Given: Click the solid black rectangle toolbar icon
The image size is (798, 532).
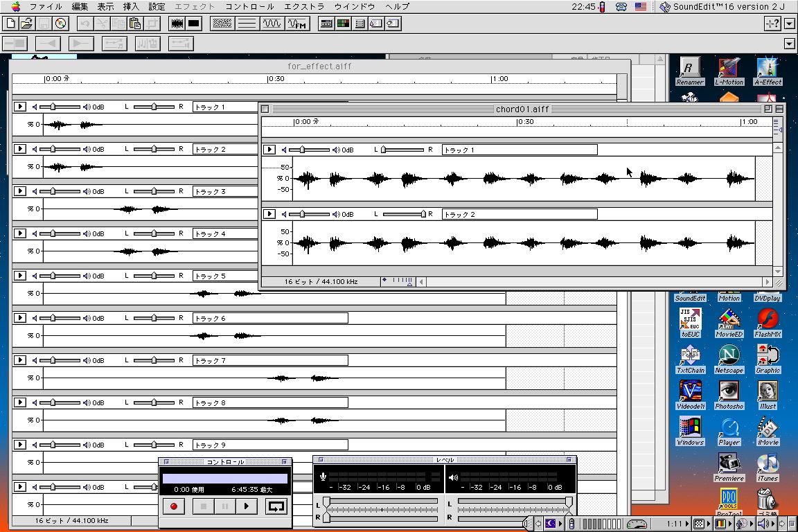Looking at the screenshot, I should pyautogui.click(x=194, y=24).
